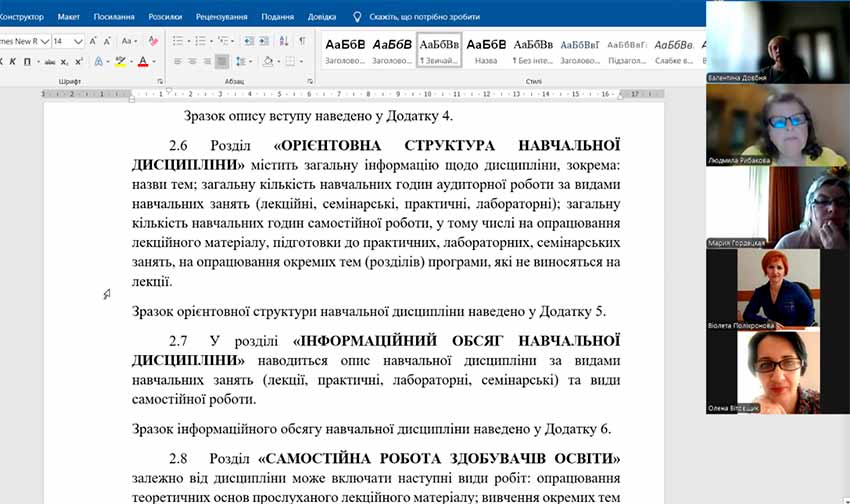The image size is (850, 504).
Task: Select the Без інтервалів style
Action: [x=533, y=50]
